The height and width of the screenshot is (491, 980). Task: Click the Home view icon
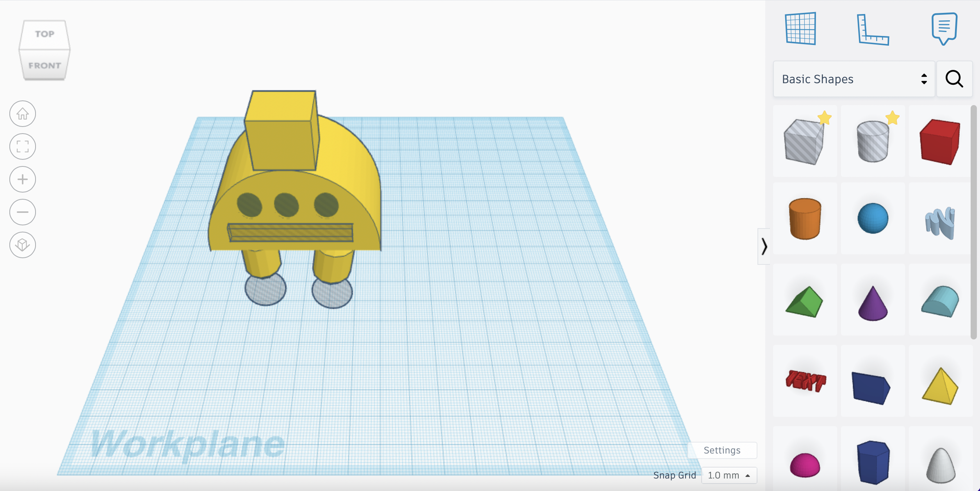click(23, 114)
